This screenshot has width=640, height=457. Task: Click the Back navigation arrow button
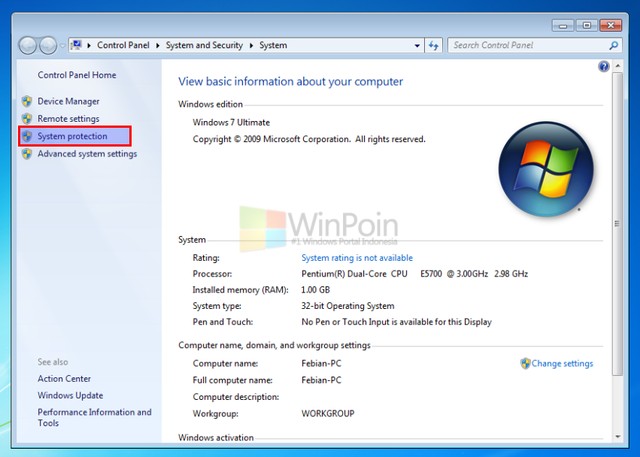click(28, 45)
